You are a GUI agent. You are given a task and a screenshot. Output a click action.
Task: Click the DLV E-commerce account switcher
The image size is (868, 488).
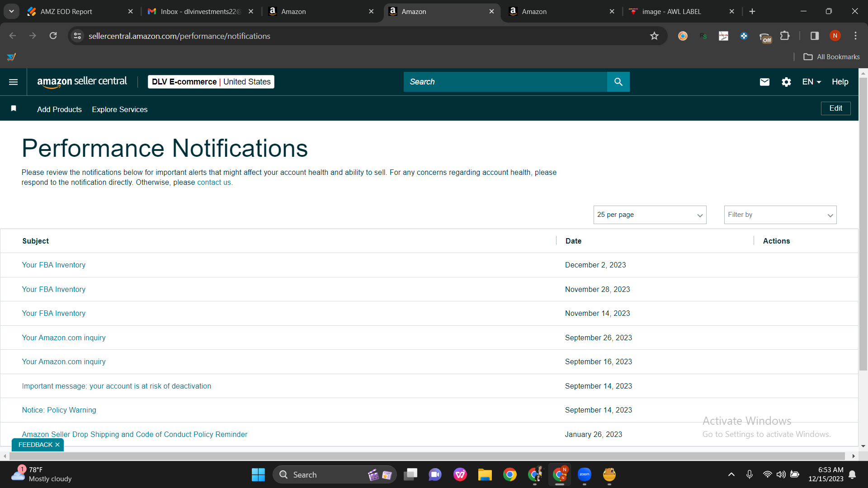[x=211, y=82]
